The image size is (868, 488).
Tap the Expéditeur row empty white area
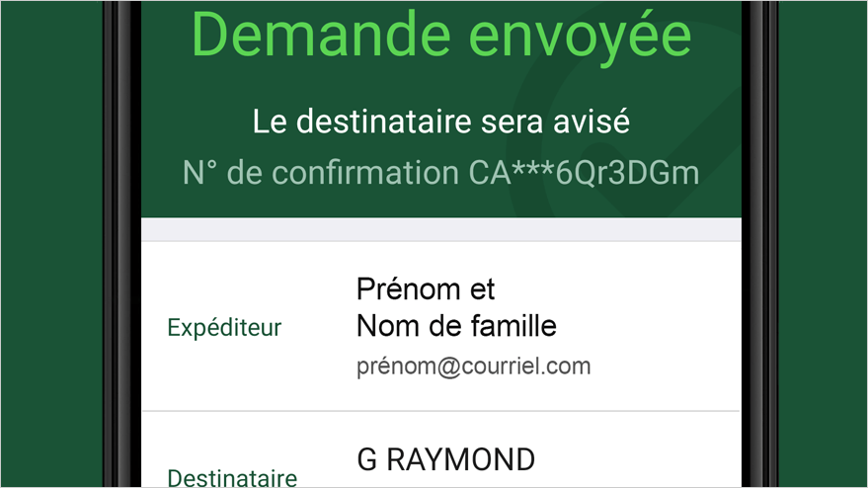coord(665,327)
